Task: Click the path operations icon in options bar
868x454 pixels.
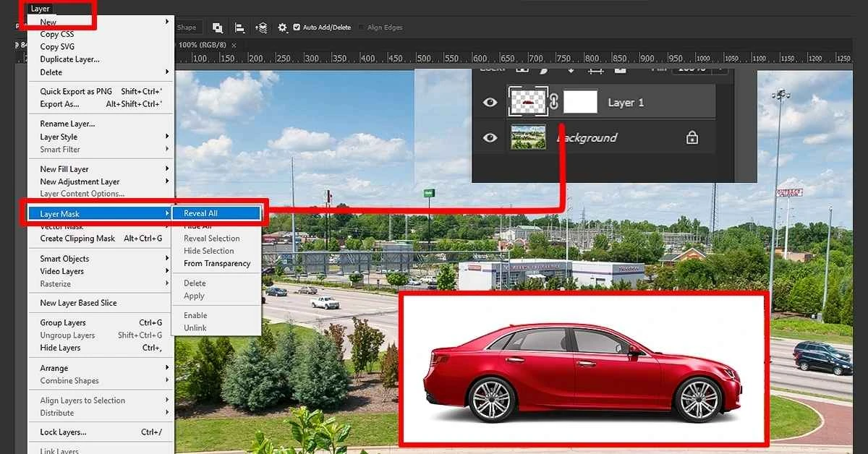Action: 217,27
